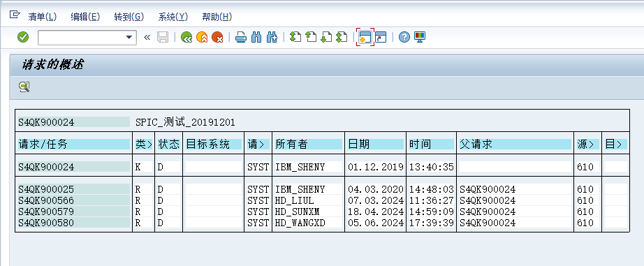Click time 13:40:35

point(431,167)
